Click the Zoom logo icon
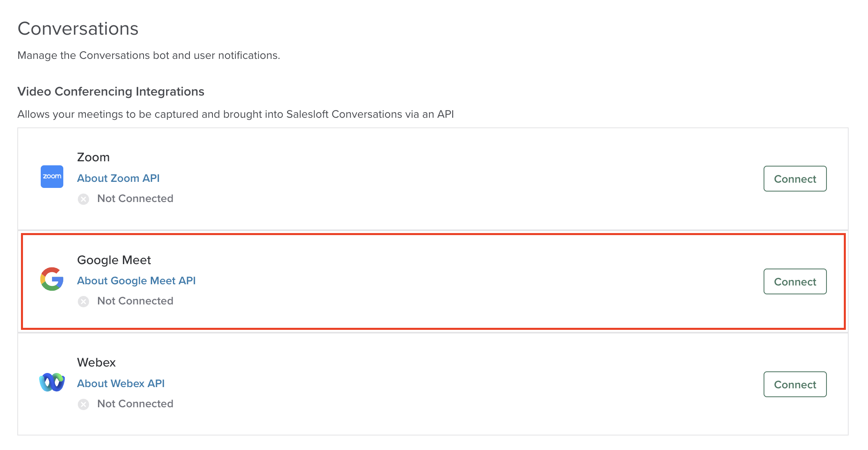Image resolution: width=868 pixels, height=450 pixels. point(52,177)
